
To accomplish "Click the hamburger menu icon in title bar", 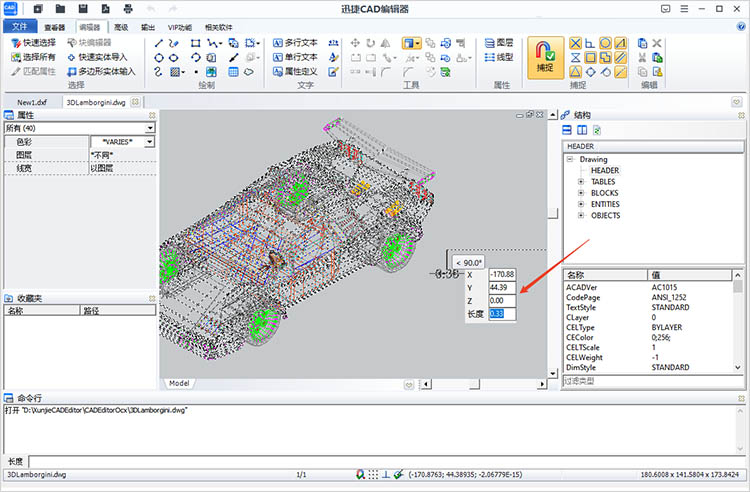I will coord(684,9).
